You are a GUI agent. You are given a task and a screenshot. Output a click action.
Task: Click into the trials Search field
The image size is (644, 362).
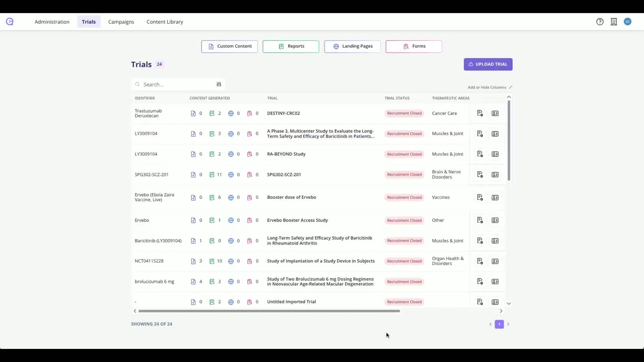coord(174,84)
